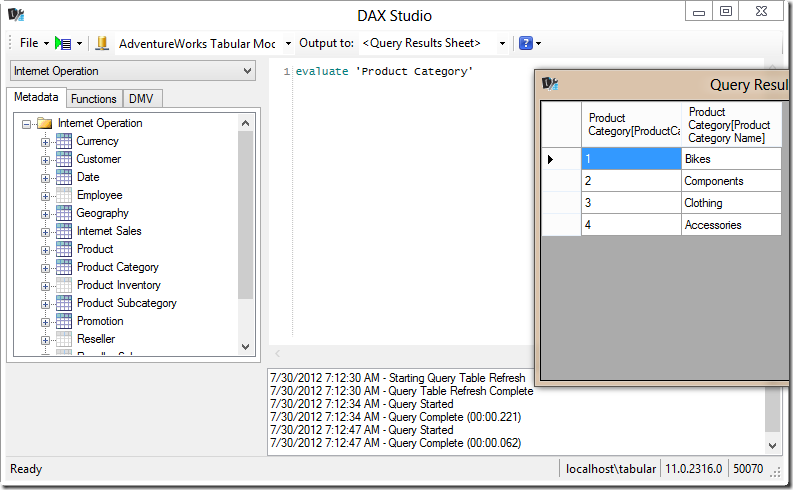Click the DAX Studio app icon in title bar
The image size is (793, 490).
[16, 15]
